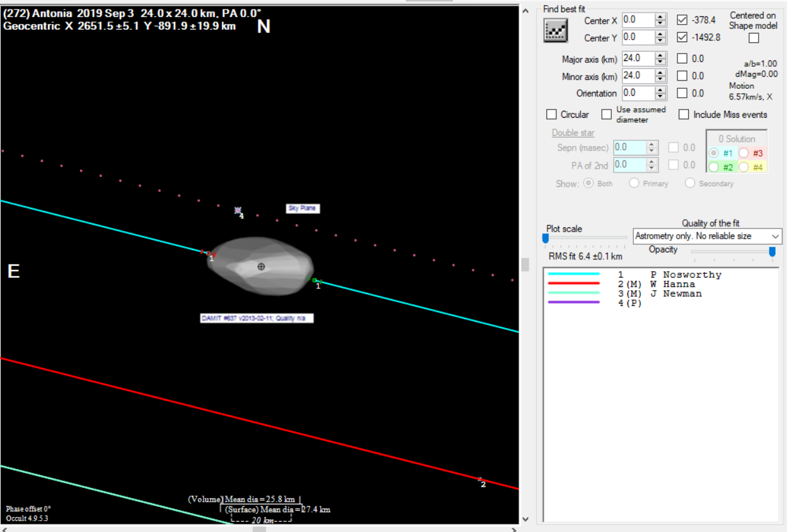Click the a/b=1.00 text
The width and height of the screenshot is (787, 532).
tap(761, 64)
